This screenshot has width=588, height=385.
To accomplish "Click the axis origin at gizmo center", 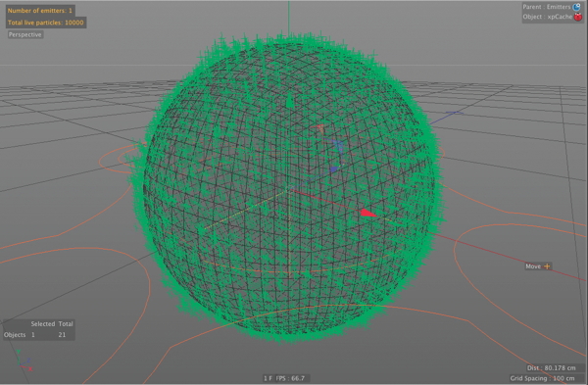I will pos(289,190).
